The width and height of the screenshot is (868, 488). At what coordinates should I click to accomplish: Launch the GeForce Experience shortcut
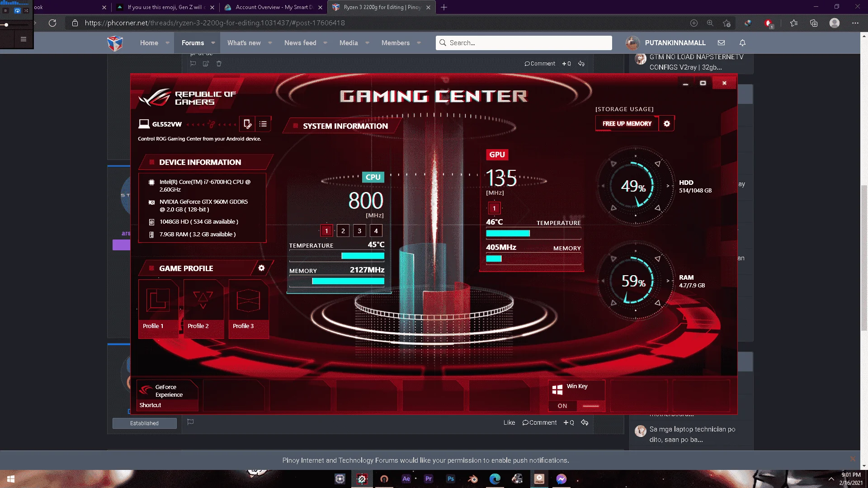tap(167, 395)
